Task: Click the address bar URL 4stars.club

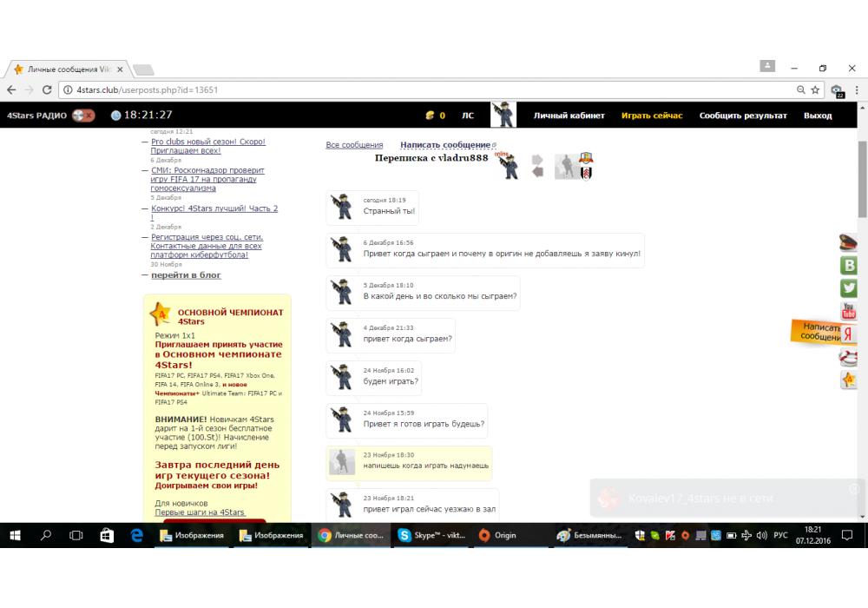Action: pos(147,89)
